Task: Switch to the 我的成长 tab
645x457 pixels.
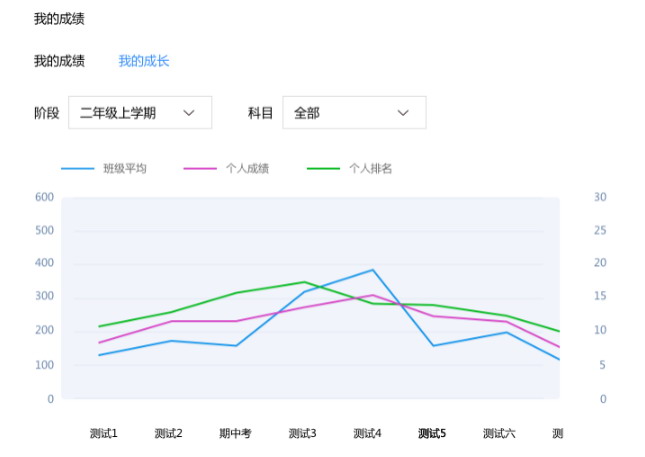Action: (x=144, y=61)
